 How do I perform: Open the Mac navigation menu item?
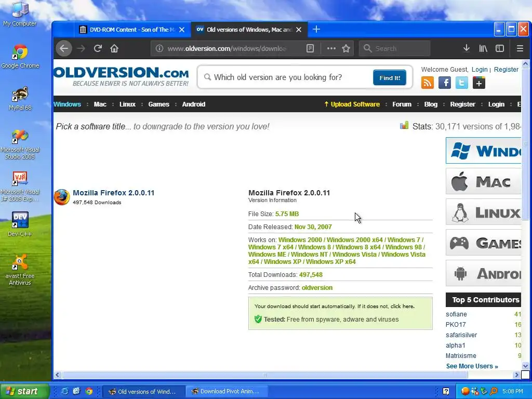(100, 104)
